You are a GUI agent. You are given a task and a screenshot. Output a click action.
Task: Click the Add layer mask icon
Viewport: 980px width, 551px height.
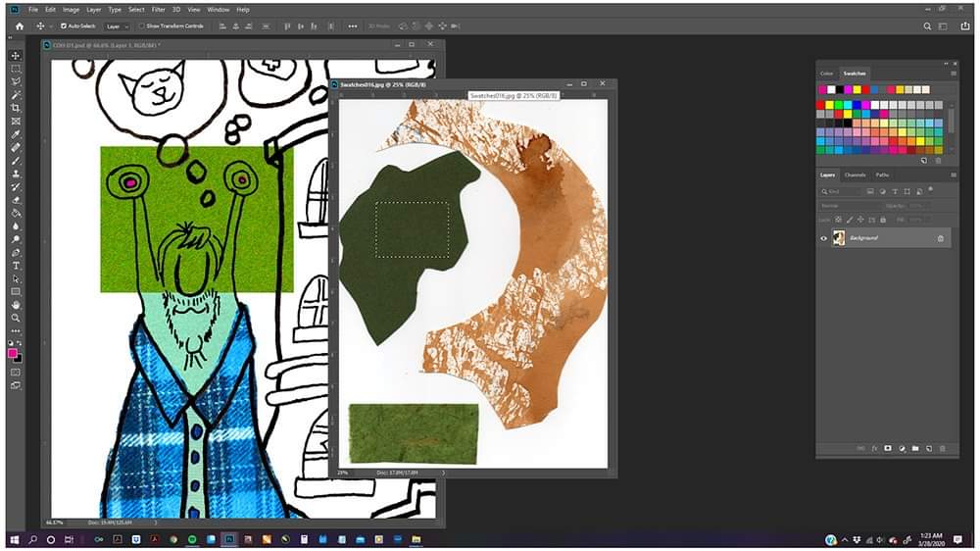tap(888, 448)
